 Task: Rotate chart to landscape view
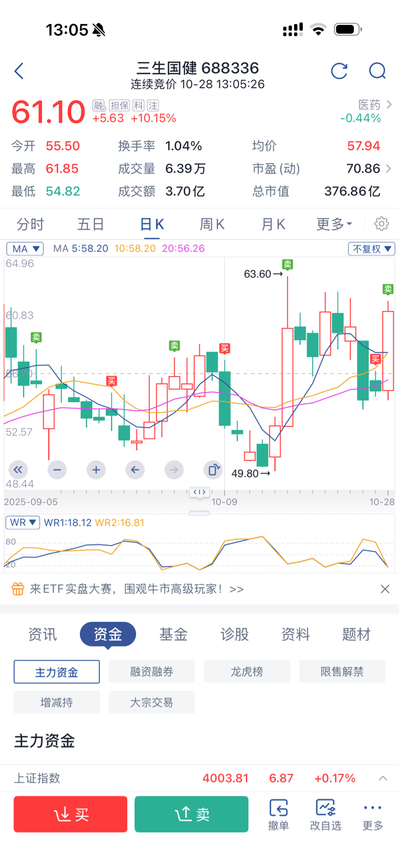[x=212, y=470]
